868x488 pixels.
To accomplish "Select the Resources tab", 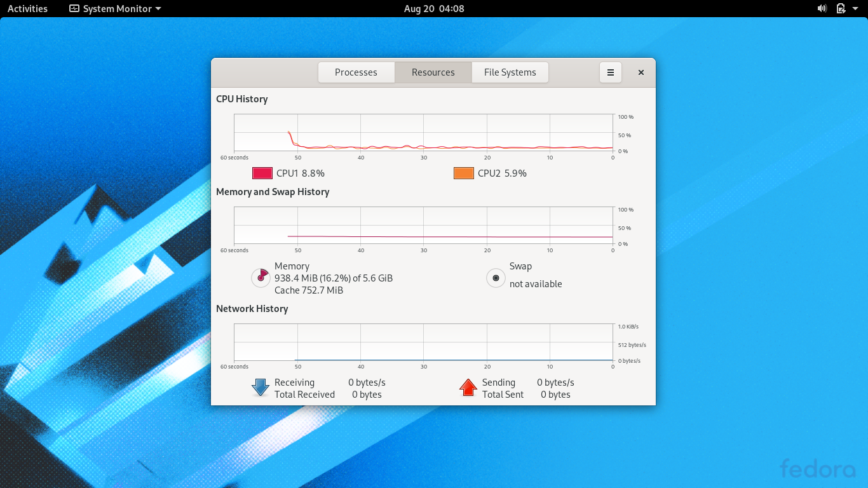I will point(433,72).
